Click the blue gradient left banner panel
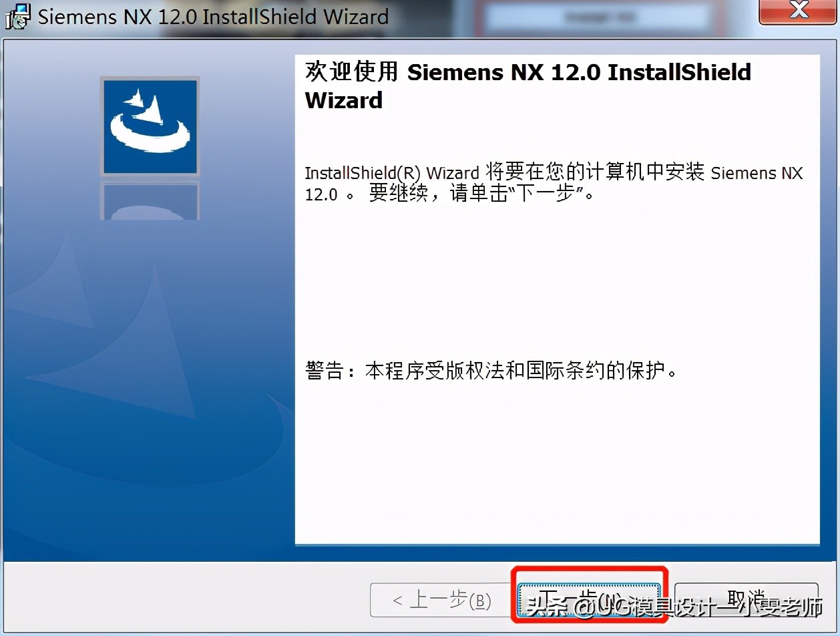 149,301
